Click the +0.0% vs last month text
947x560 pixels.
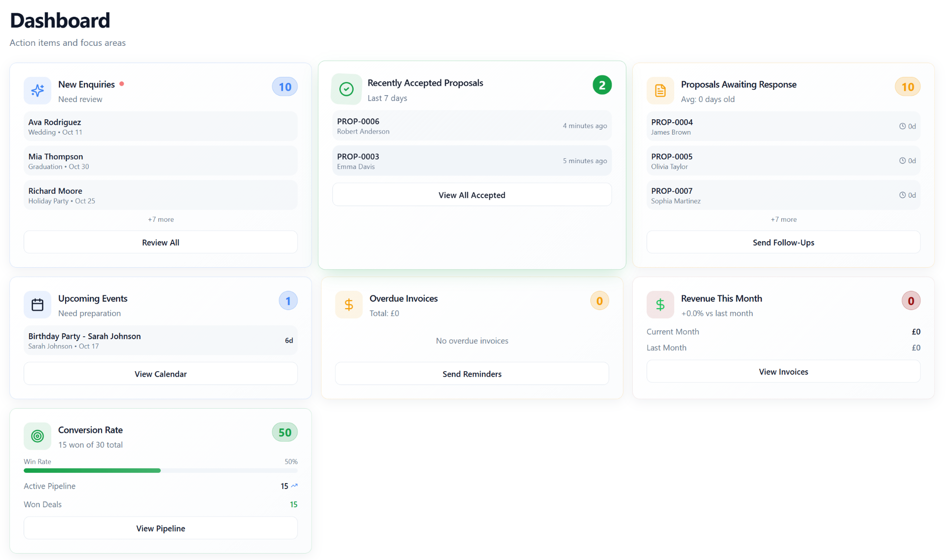pyautogui.click(x=717, y=313)
